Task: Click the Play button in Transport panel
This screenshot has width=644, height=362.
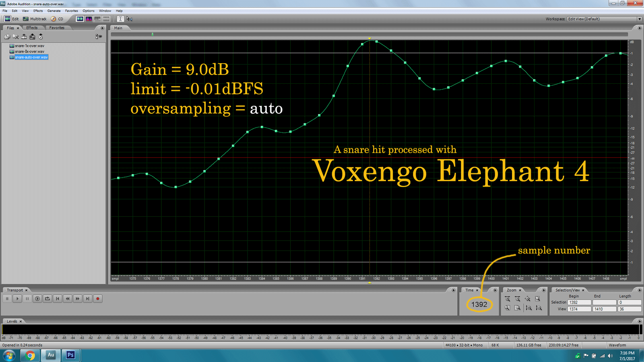Action: (x=17, y=299)
